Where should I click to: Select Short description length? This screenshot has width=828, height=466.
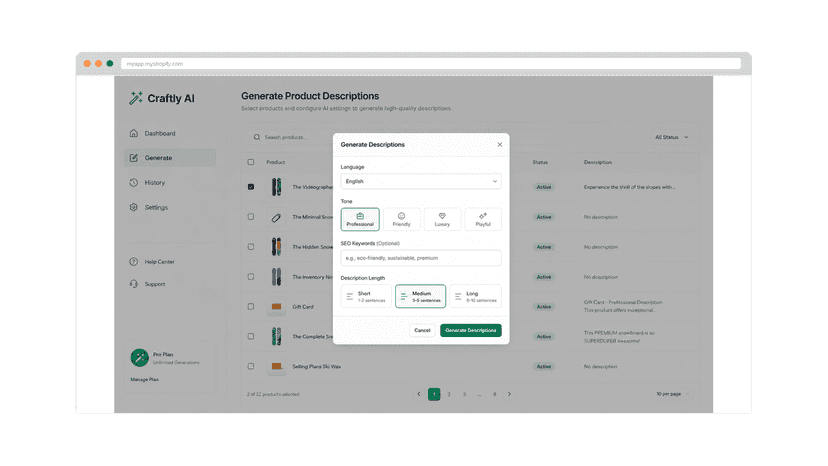(366, 296)
